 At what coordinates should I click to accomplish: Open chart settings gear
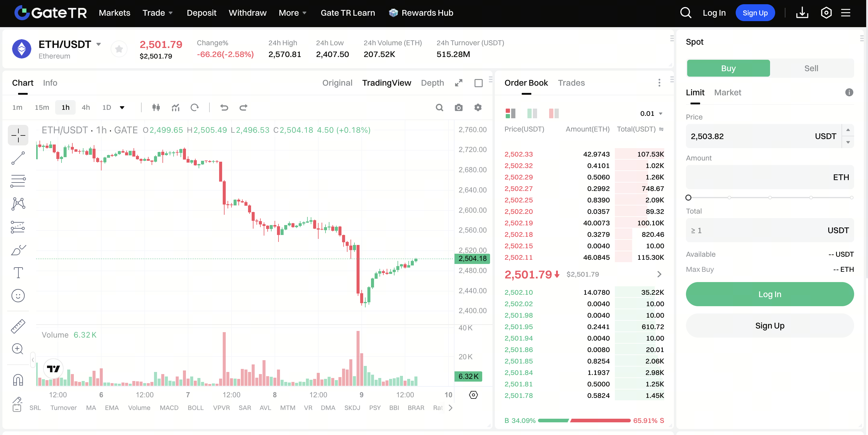(x=478, y=108)
